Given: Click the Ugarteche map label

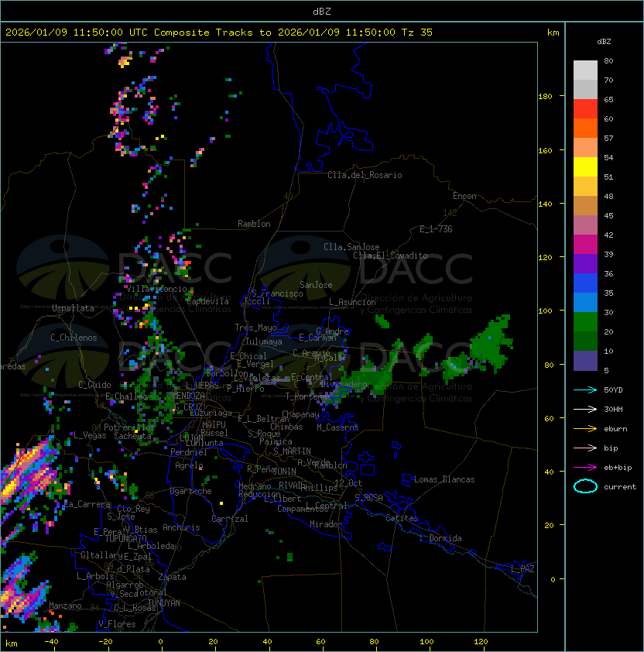Looking at the screenshot, I should point(191,491).
